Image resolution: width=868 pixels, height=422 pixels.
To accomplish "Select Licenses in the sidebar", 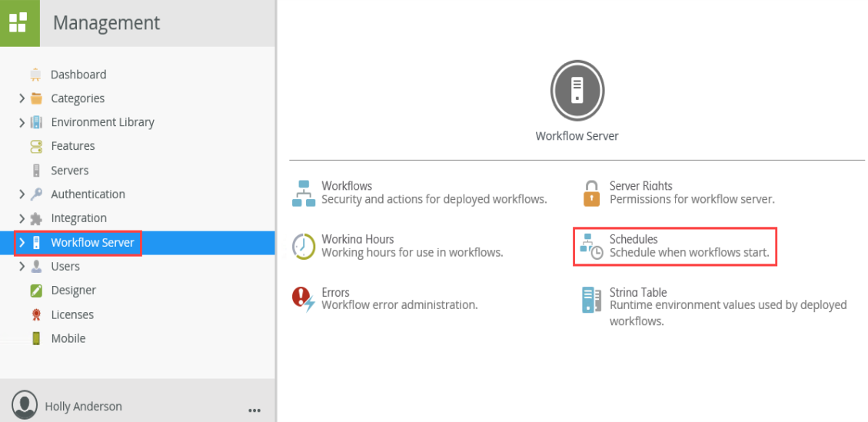I will (72, 314).
